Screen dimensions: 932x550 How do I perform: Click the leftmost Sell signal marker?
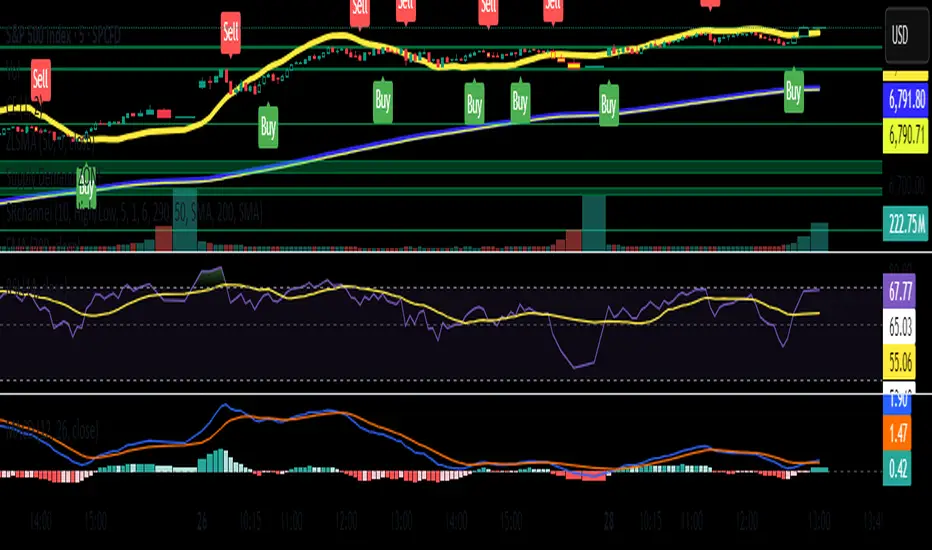point(40,79)
